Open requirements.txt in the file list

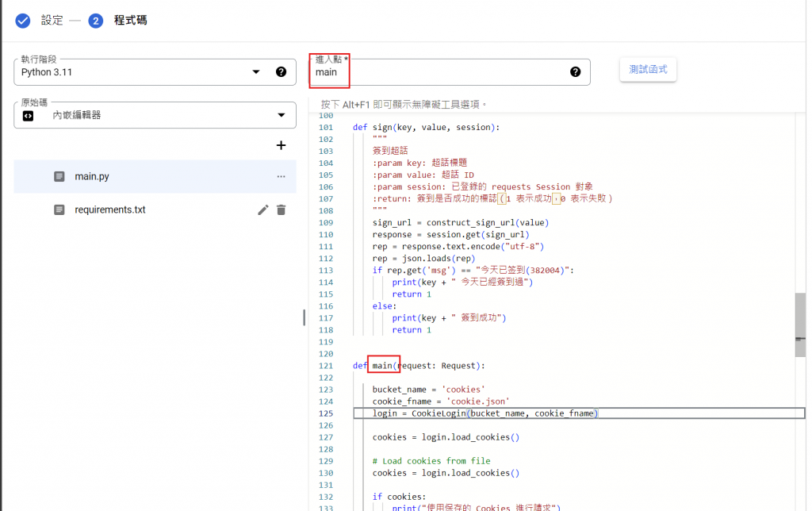coord(109,210)
